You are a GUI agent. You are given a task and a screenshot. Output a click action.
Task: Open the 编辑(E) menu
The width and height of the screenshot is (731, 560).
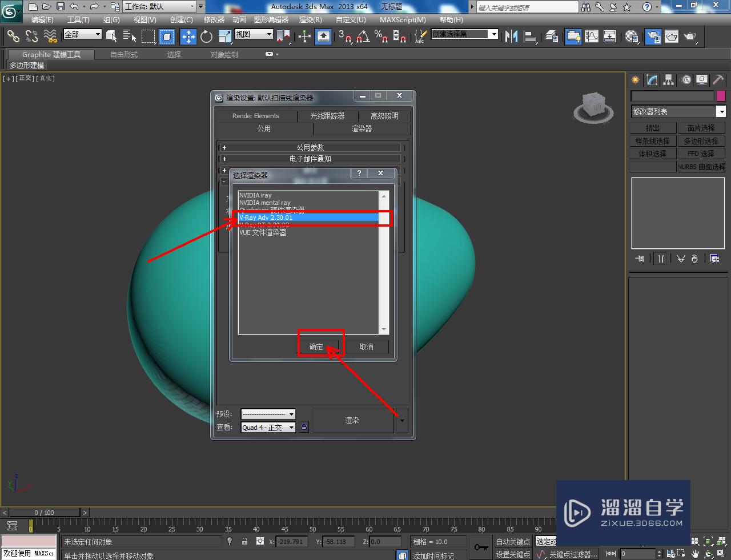pos(42,19)
